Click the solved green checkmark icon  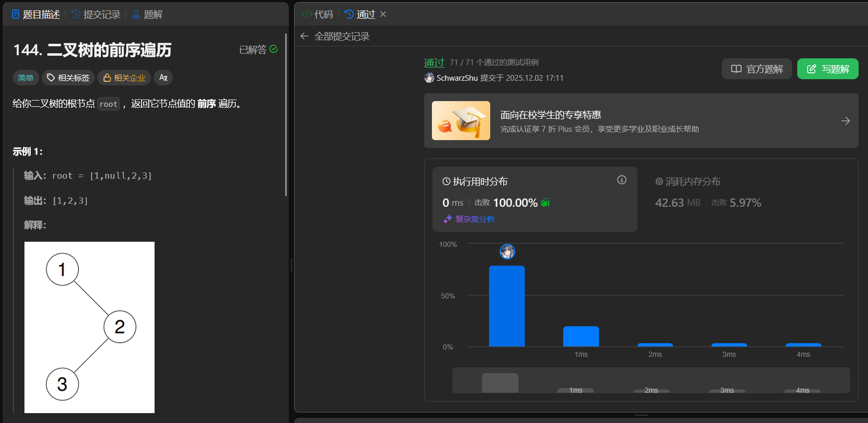tap(274, 49)
